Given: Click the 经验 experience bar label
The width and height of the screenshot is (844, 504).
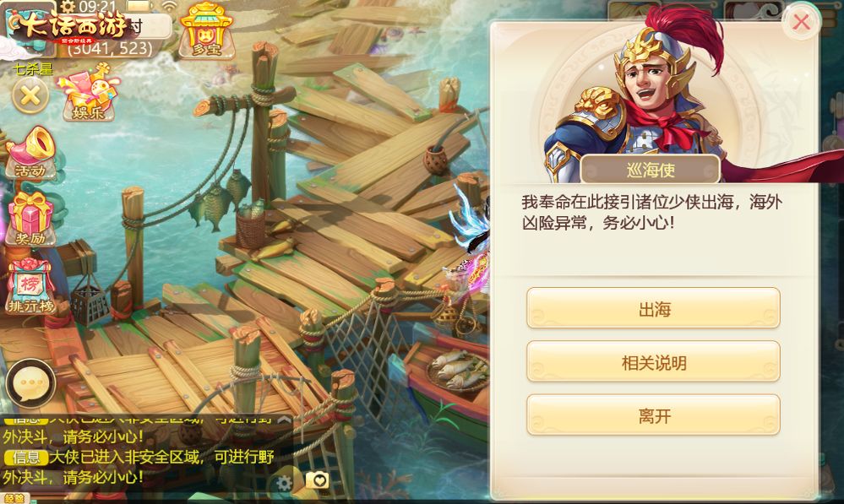Looking at the screenshot, I should (14, 498).
